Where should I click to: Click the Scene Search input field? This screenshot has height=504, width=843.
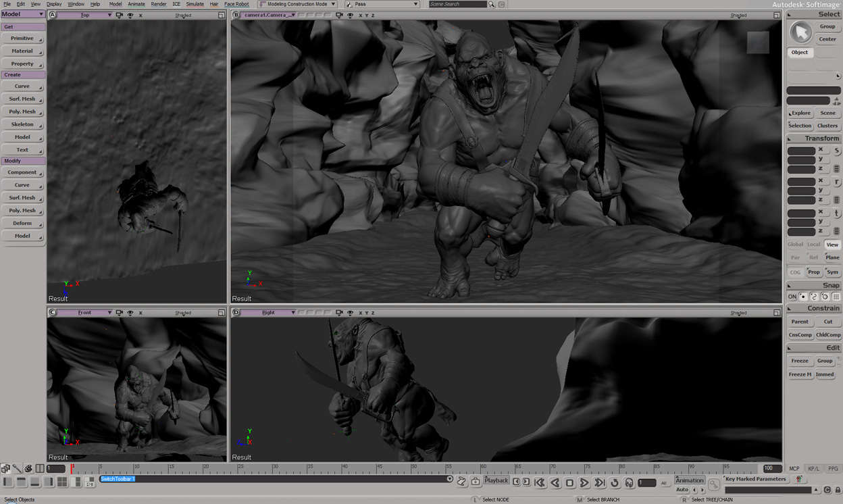click(457, 4)
